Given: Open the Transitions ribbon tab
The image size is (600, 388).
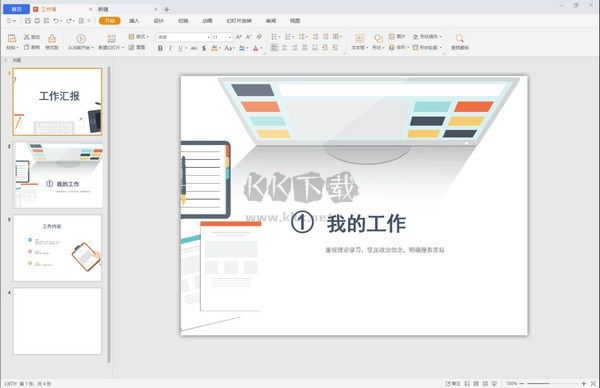Looking at the screenshot, I should pyautogui.click(x=183, y=21).
